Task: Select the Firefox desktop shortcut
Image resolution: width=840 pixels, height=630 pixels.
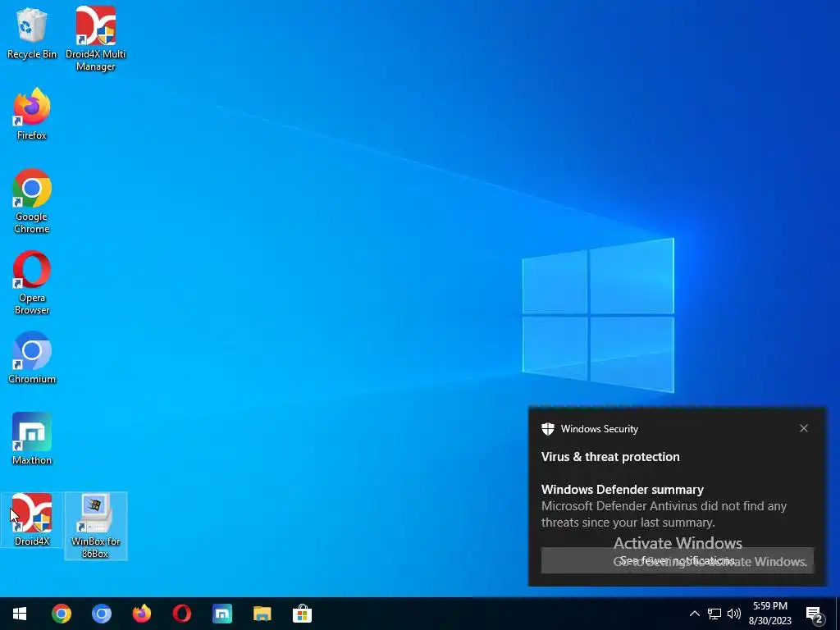Action: tap(32, 114)
